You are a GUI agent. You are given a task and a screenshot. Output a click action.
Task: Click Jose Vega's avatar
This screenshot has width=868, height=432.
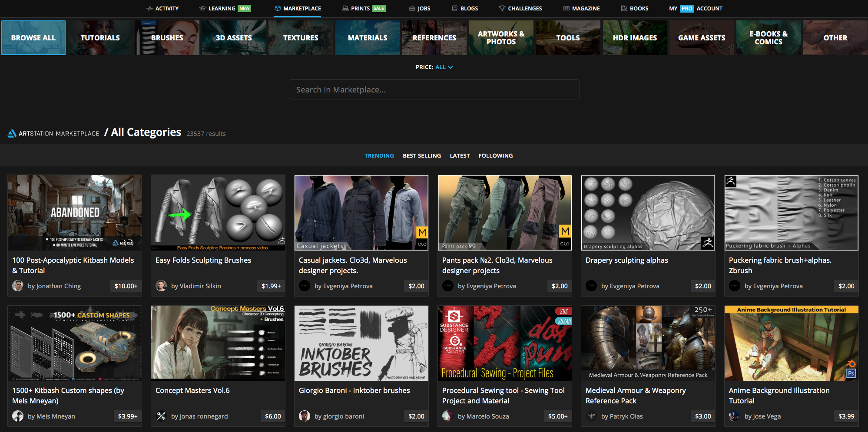735,416
